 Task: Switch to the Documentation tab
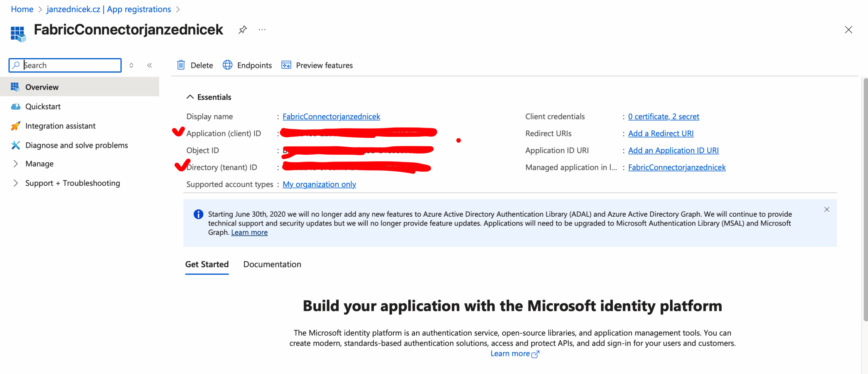[x=272, y=264]
